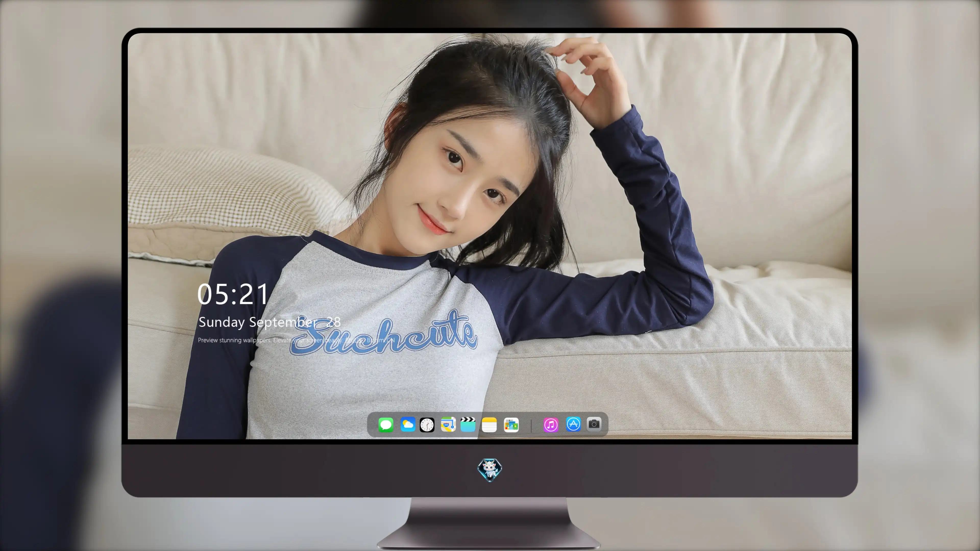Launch the Weather app from the dock

[408, 424]
